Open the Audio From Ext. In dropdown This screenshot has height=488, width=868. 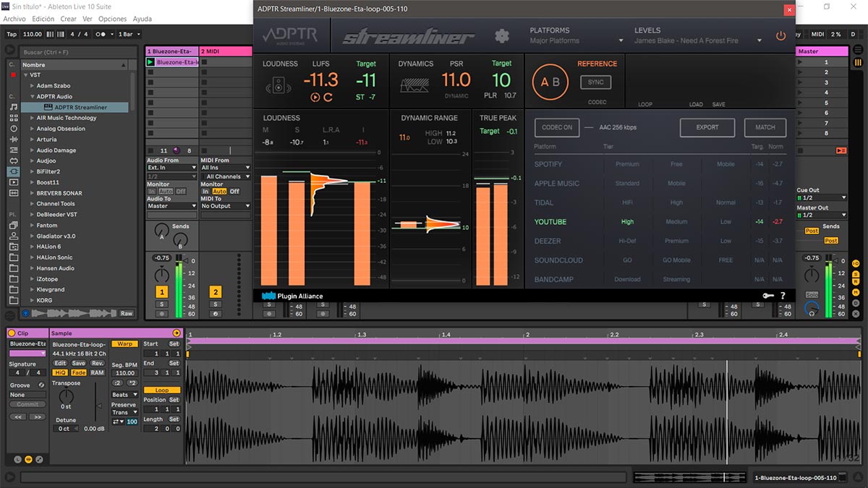(171, 168)
